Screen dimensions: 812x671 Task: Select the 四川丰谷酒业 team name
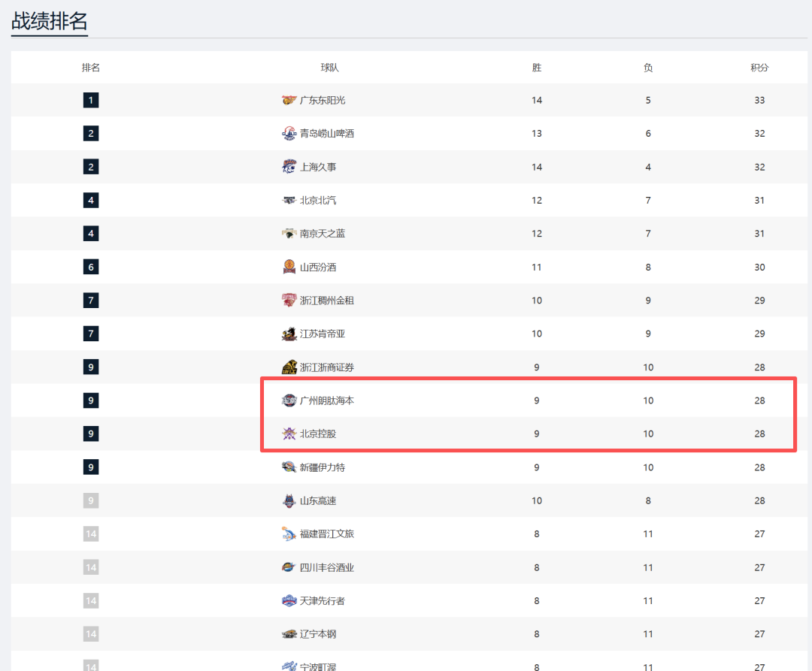coord(327,567)
